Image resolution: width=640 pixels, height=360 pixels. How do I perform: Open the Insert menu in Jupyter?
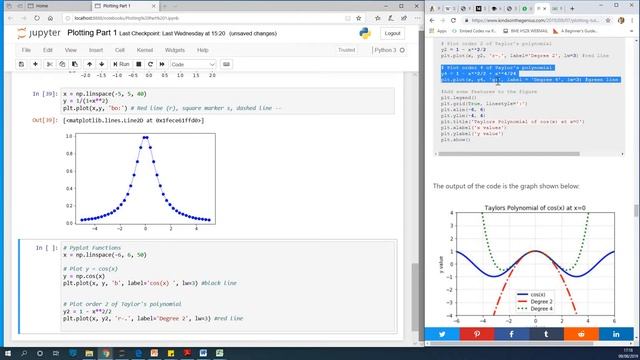coord(96,50)
